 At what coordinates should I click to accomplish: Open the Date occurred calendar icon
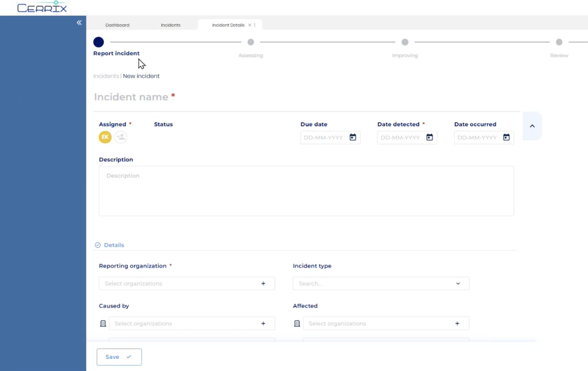(506, 137)
